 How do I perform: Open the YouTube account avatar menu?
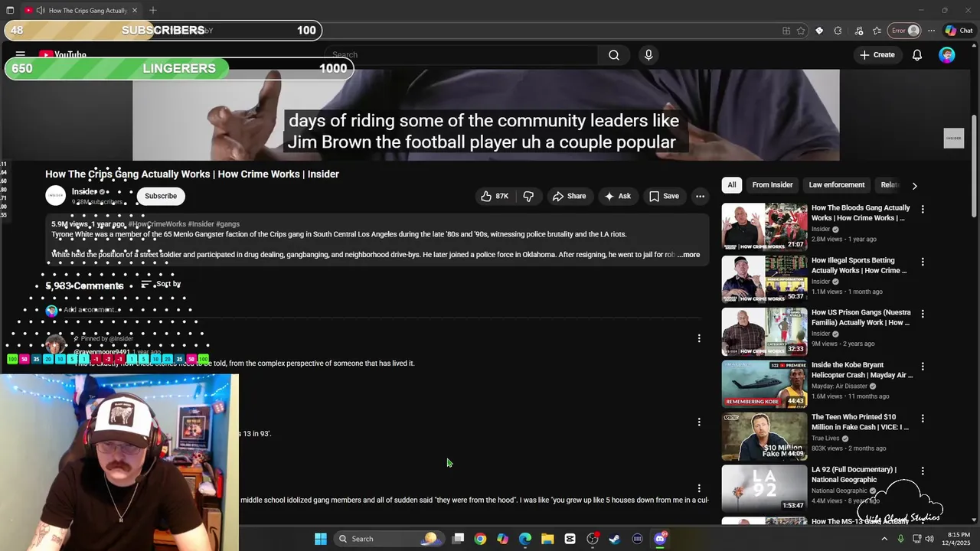(x=947, y=55)
